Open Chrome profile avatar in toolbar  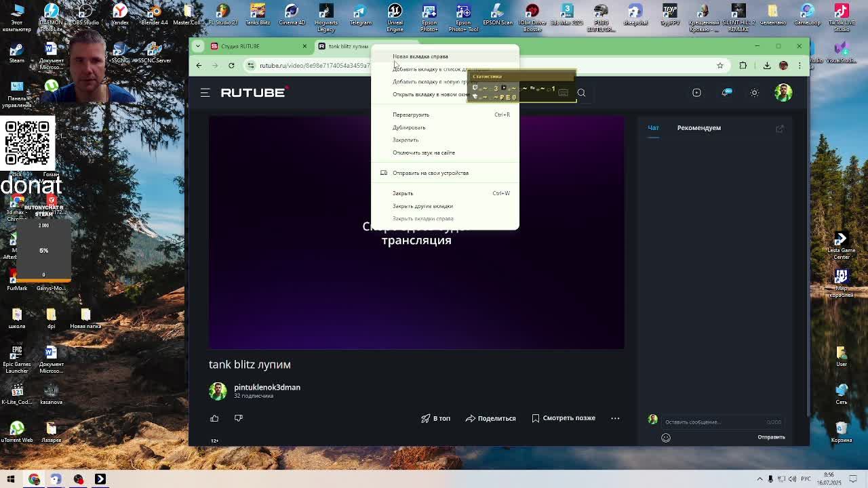point(783,66)
